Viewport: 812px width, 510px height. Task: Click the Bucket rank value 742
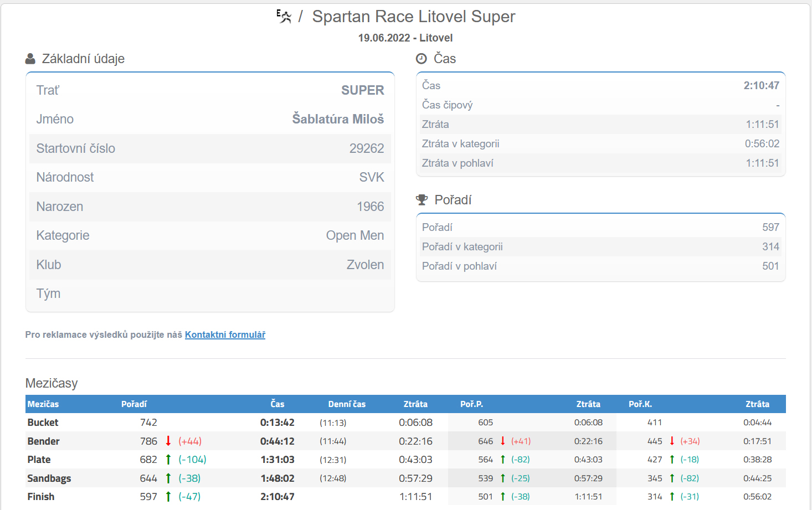148,423
